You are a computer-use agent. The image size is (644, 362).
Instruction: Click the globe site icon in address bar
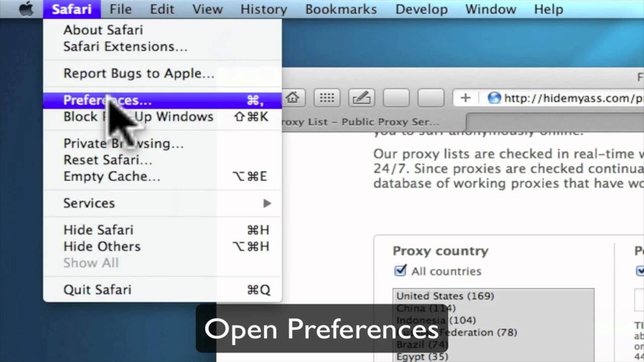[x=495, y=98]
